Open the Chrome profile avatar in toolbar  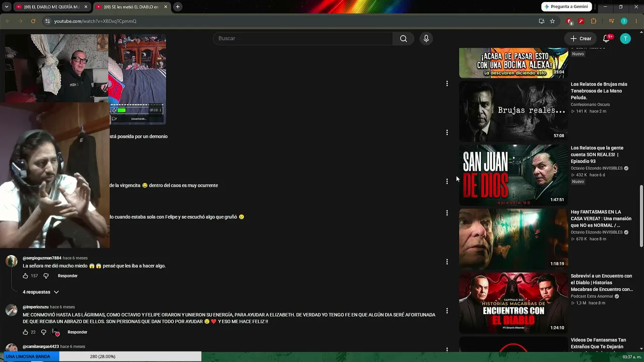coord(624,21)
